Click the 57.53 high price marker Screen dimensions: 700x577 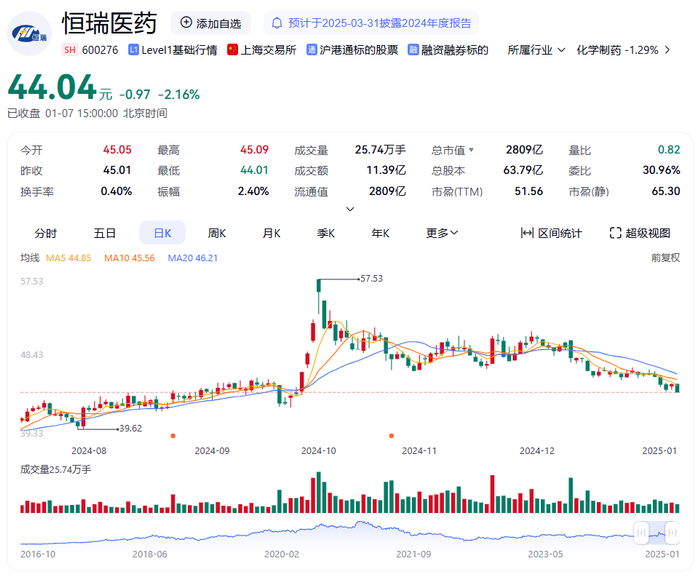[x=371, y=279]
